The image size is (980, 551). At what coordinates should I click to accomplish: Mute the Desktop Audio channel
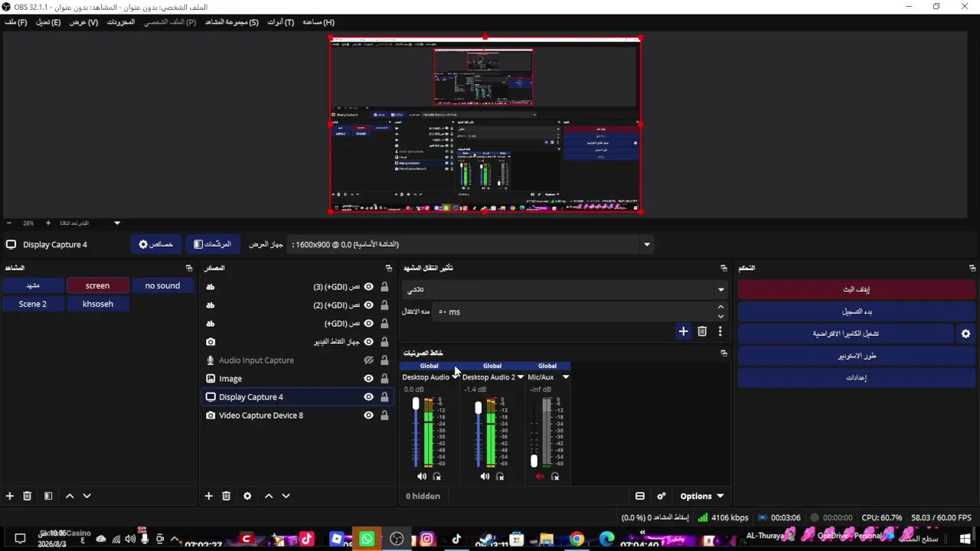pyautogui.click(x=422, y=477)
